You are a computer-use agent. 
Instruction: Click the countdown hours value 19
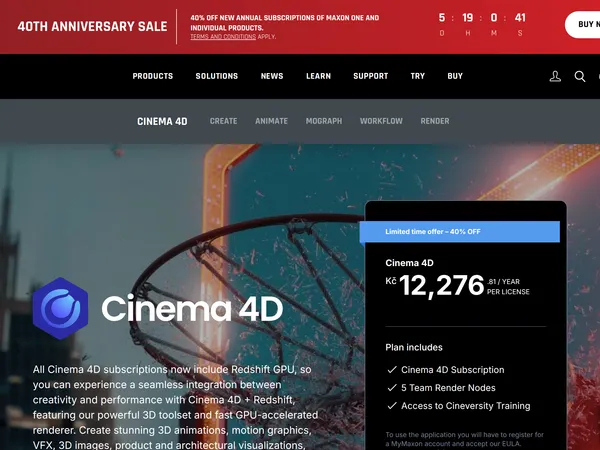(x=468, y=18)
